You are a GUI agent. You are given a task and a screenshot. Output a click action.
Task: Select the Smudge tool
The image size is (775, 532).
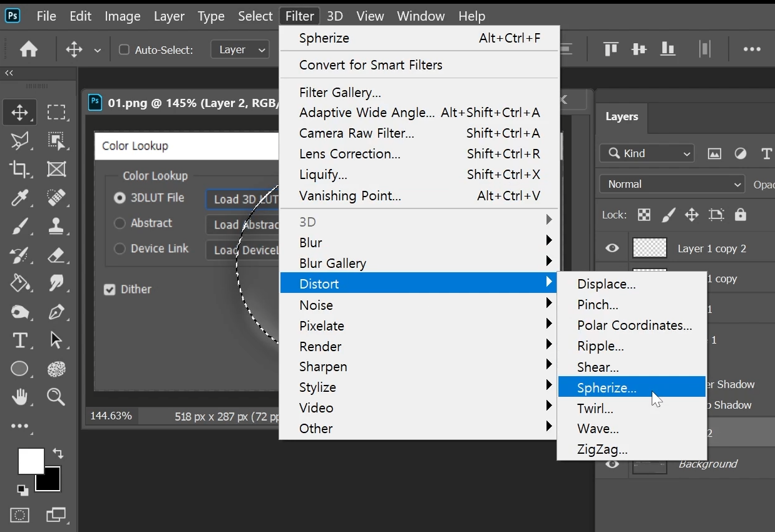[56, 283]
